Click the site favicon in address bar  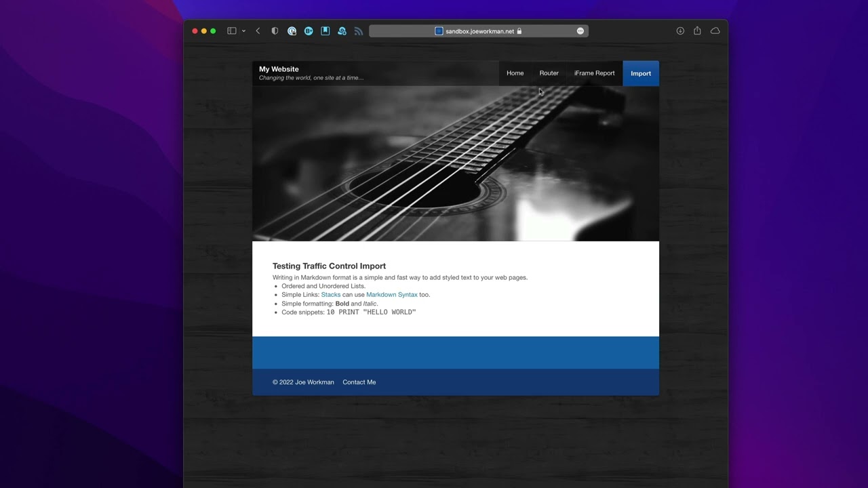point(439,31)
